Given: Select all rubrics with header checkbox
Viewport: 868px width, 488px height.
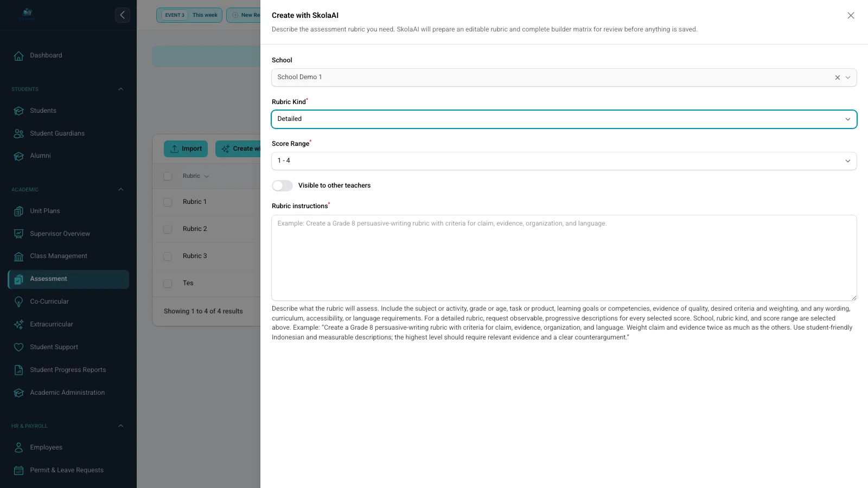Looking at the screenshot, I should pos(168,176).
